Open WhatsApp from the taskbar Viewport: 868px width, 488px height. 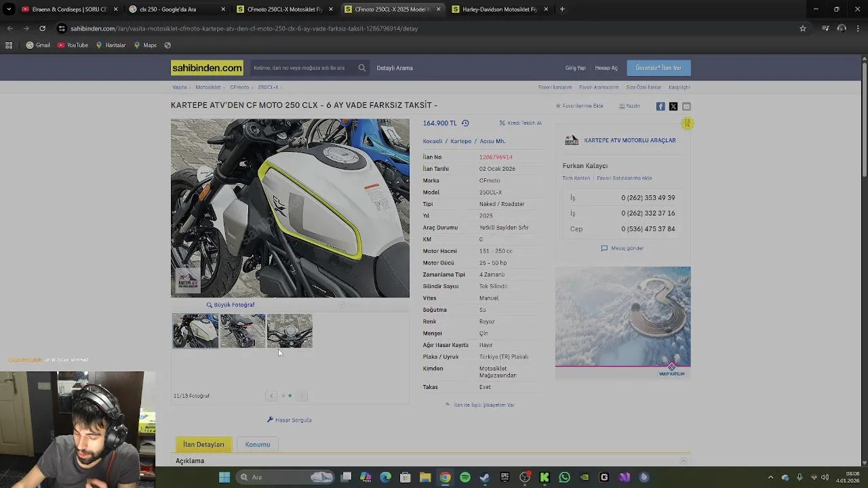(x=564, y=477)
